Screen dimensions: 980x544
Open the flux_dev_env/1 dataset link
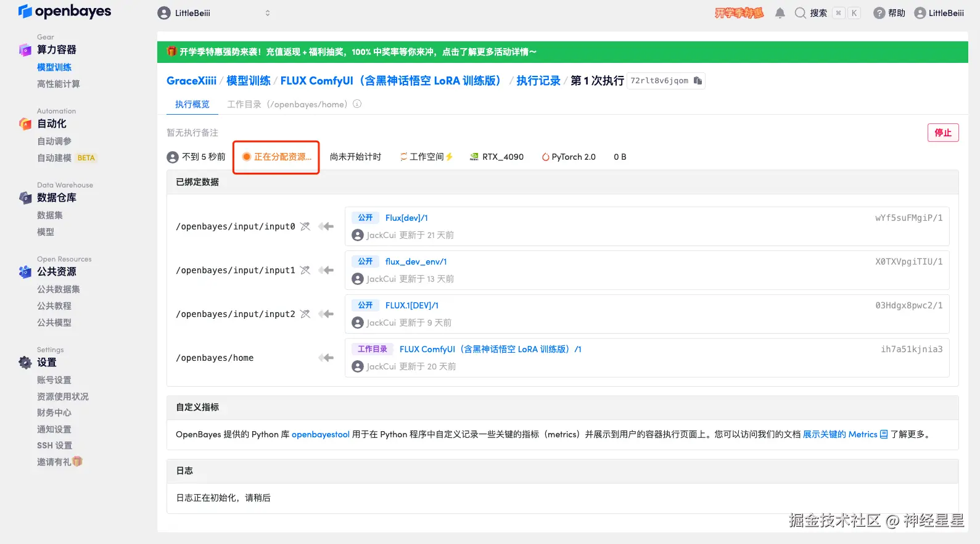(x=416, y=262)
